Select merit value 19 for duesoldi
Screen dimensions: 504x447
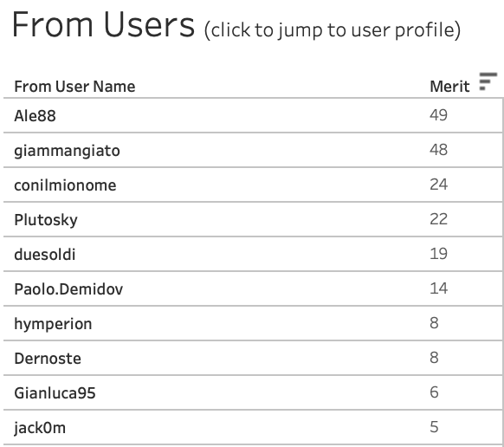point(438,254)
